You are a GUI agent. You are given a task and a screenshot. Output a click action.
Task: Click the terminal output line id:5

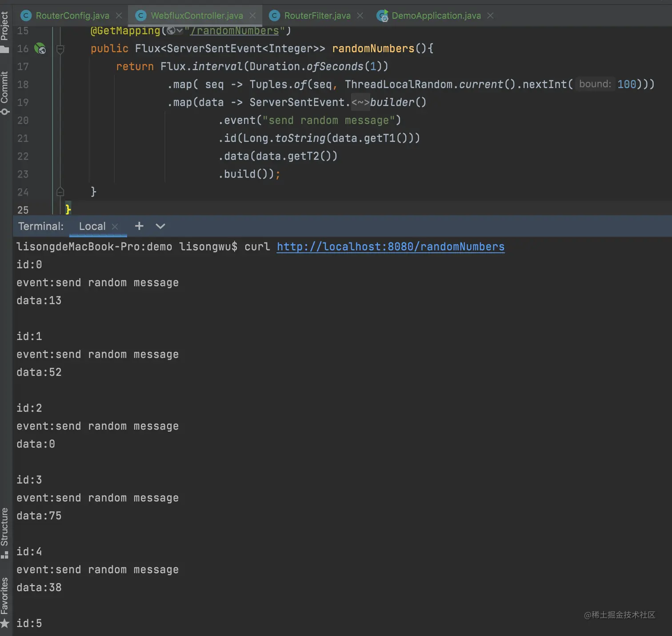[x=29, y=624]
